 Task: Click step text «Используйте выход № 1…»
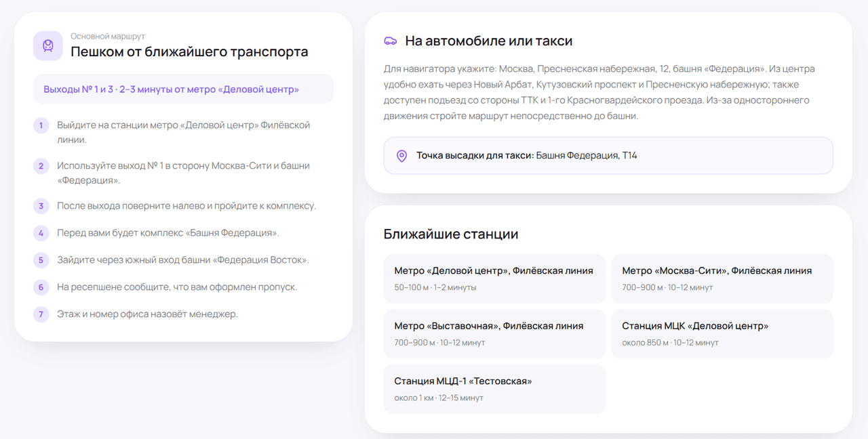(x=183, y=173)
